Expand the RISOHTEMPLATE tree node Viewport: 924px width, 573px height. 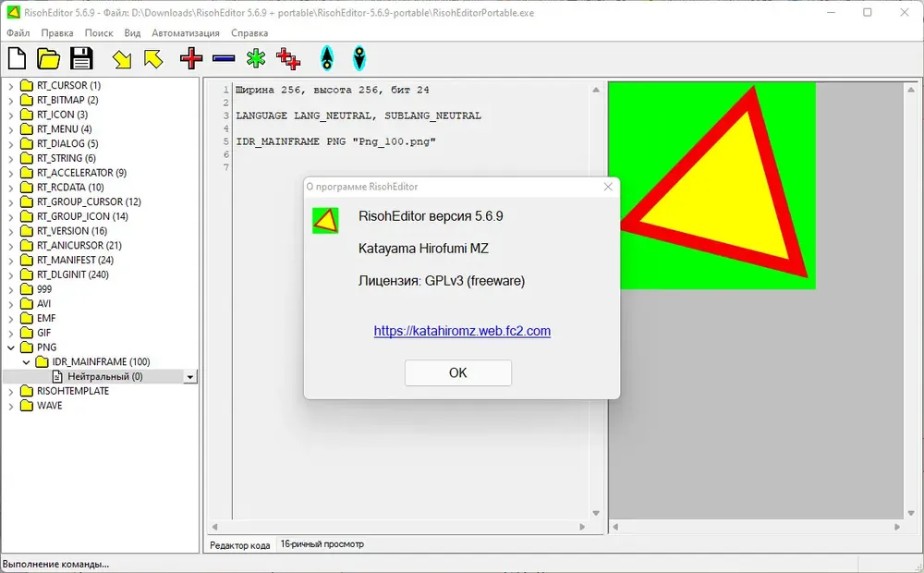[x=10, y=392]
